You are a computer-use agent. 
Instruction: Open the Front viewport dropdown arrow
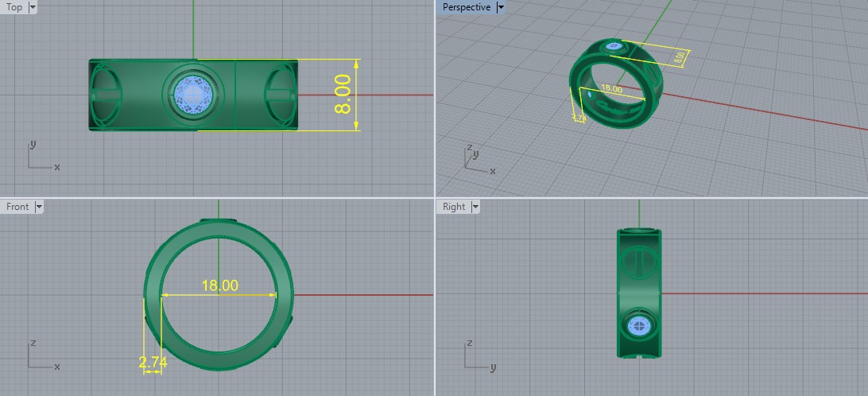[39, 207]
